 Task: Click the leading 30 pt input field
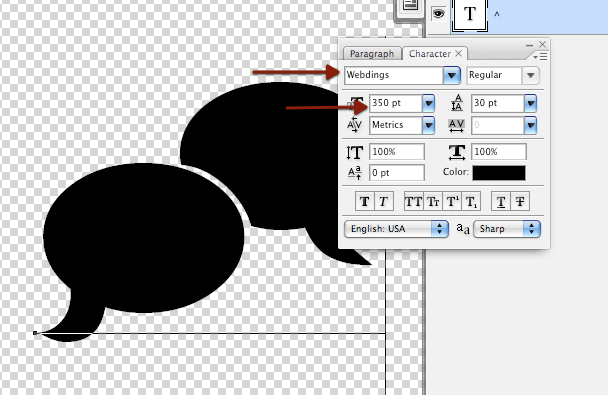tap(498, 103)
